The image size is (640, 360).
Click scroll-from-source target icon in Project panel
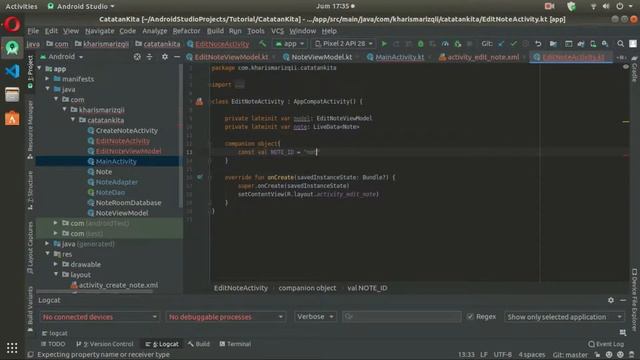click(137, 57)
